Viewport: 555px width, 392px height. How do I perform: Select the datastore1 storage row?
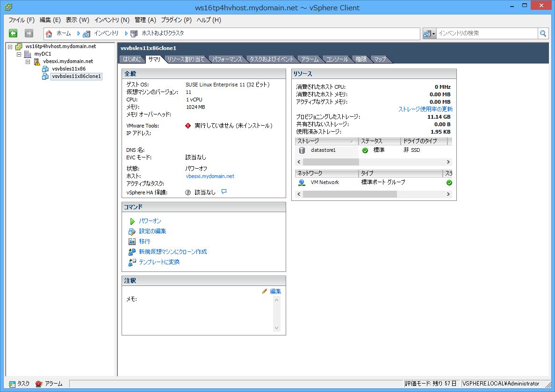tap(374, 150)
